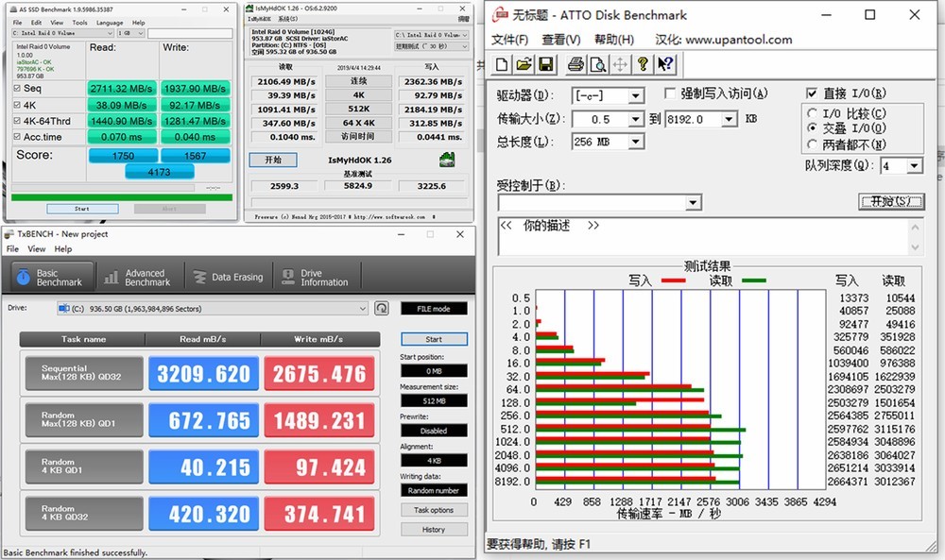945x560 pixels.
Task: Click the IsMyHdOK title bar app icon
Action: coord(250,8)
